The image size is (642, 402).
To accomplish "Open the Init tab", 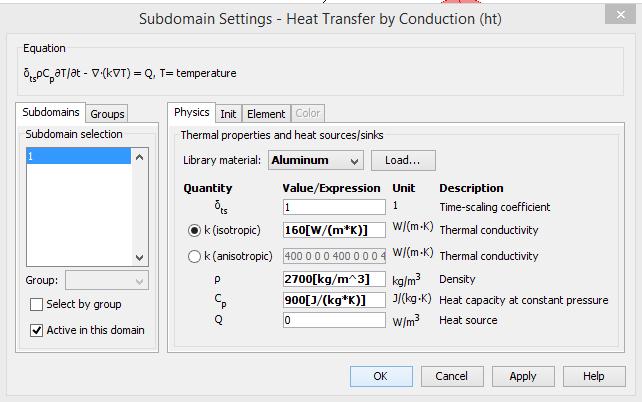I will (x=229, y=114).
